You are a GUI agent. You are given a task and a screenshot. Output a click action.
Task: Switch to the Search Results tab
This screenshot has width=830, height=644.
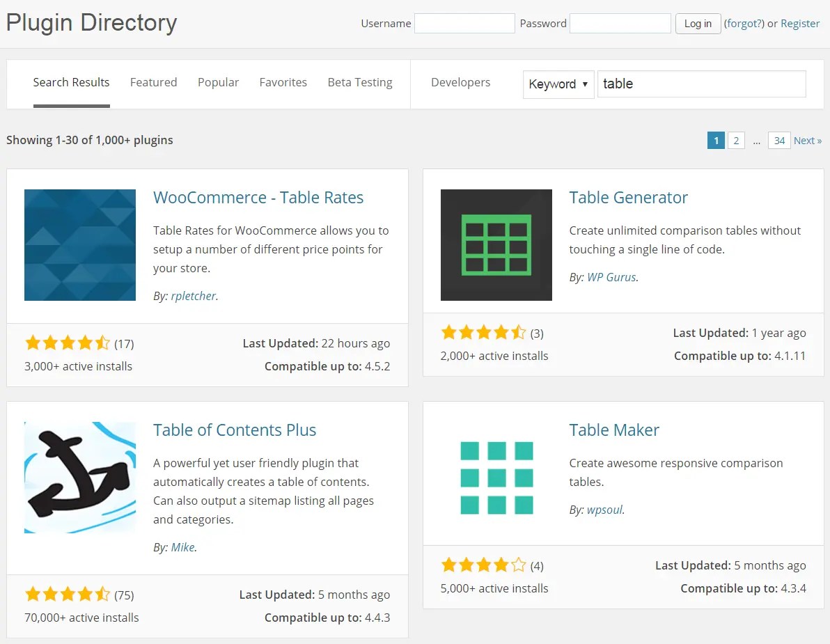pos(72,83)
